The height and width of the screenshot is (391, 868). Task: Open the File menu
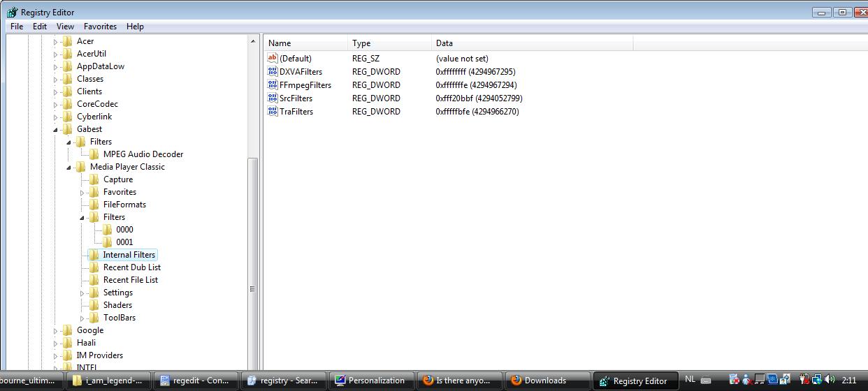[x=17, y=27]
